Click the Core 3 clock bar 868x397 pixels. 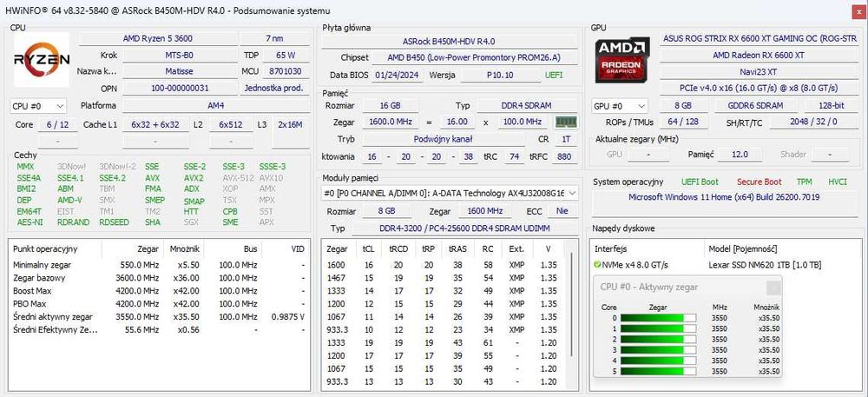pos(659,350)
